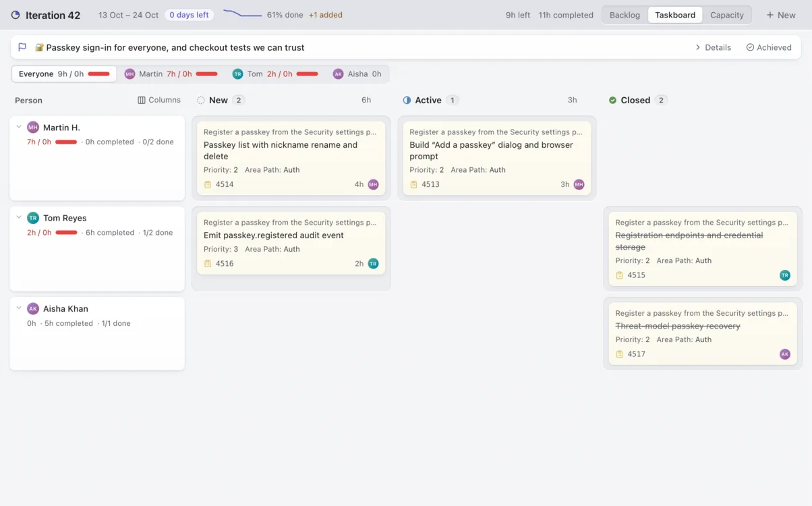This screenshot has width=812, height=506.
Task: Click task icon next to 4514
Action: click(x=208, y=184)
